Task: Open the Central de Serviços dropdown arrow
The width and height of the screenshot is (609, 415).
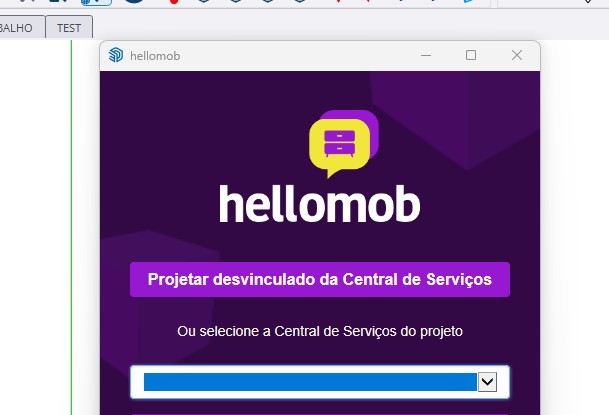Action: (x=487, y=382)
